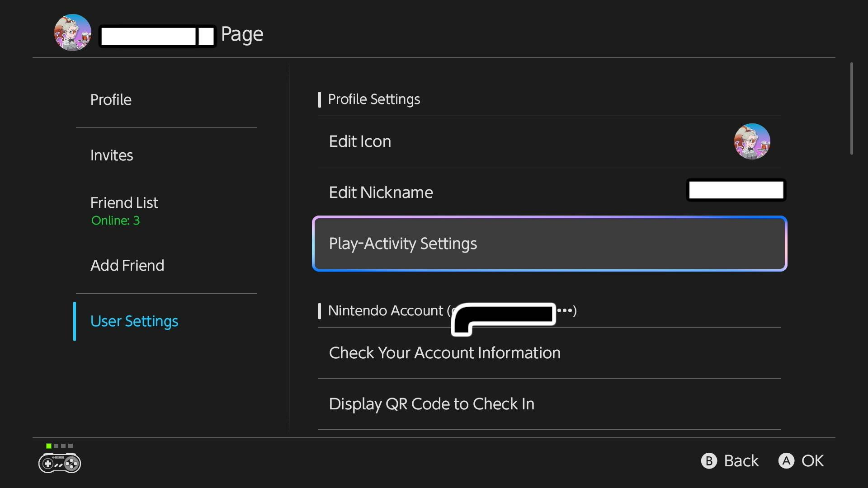This screenshot has width=868, height=488.
Task: Click the avatar thumbnail in Edit Icon row
Action: pyautogui.click(x=752, y=141)
